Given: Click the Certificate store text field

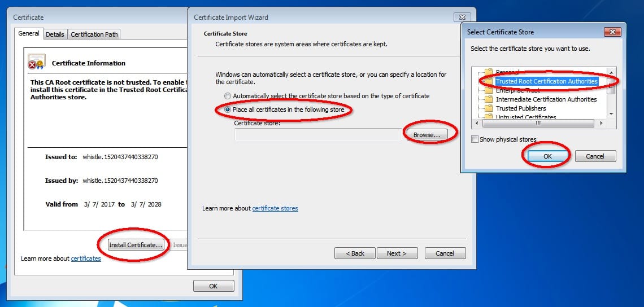Looking at the screenshot, I should point(318,134).
